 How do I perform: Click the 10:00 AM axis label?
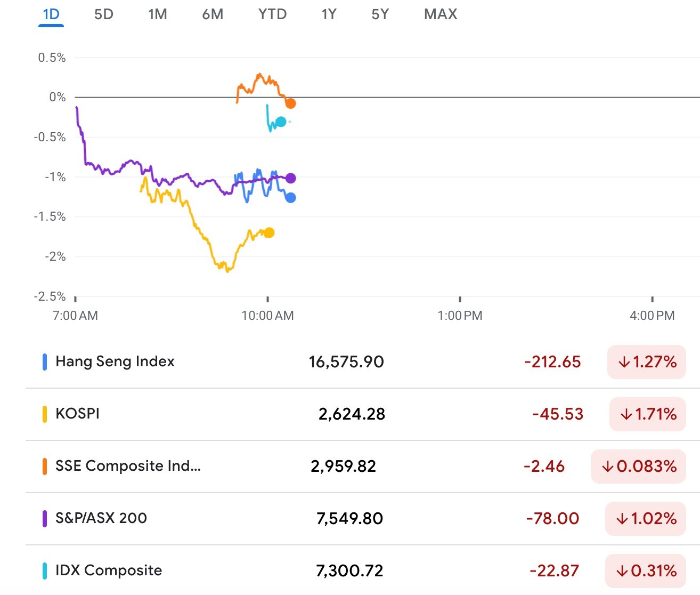tap(267, 316)
